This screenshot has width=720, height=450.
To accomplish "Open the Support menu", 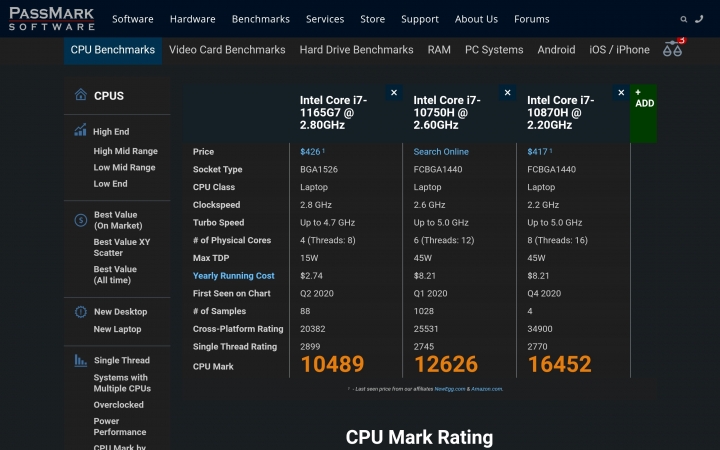I will coord(420,19).
